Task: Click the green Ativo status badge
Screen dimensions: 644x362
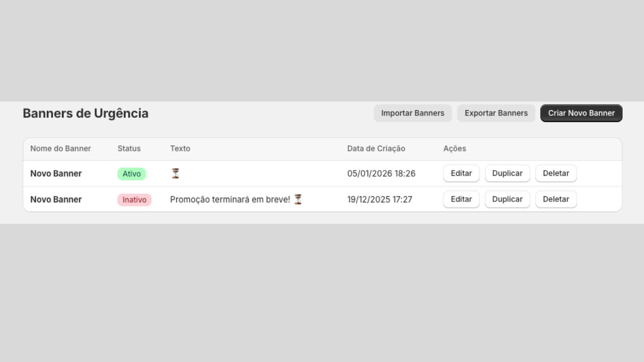Action: pyautogui.click(x=132, y=174)
